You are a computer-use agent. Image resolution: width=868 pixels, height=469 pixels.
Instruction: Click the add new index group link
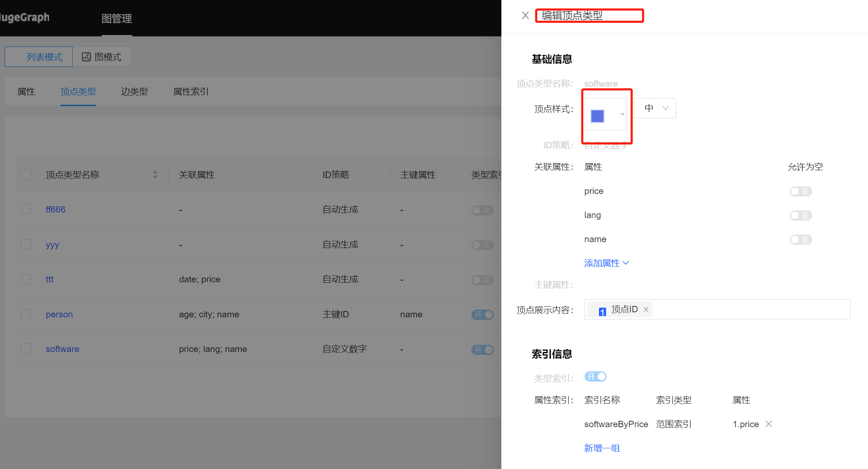[602, 448]
